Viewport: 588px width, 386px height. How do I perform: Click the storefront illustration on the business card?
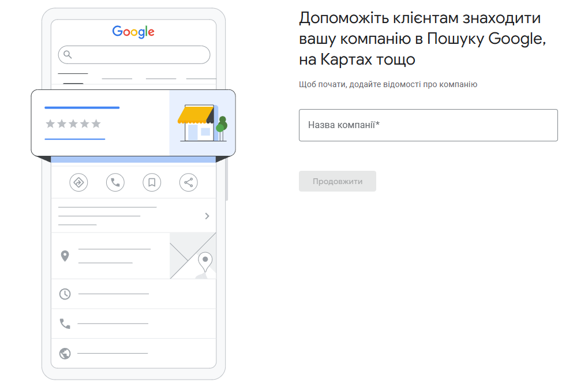203,123
